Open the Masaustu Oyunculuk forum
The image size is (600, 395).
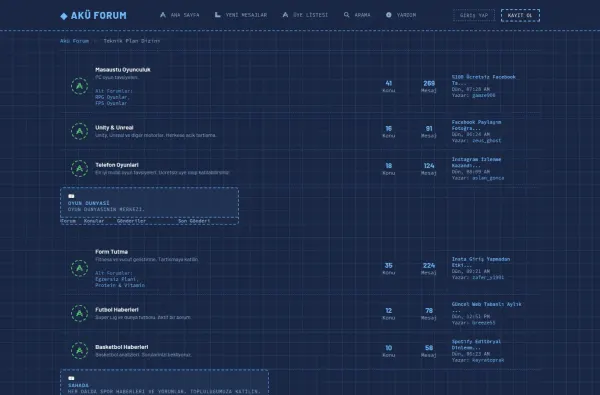point(123,70)
